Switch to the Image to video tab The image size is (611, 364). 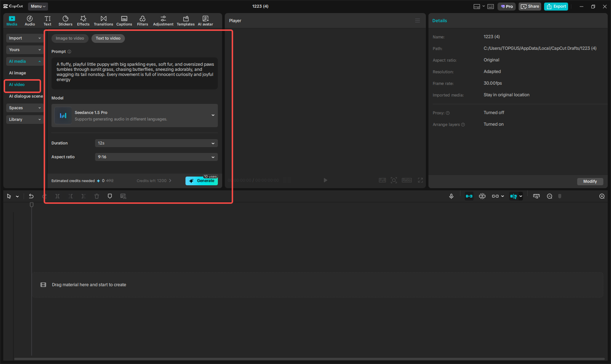(x=69, y=38)
